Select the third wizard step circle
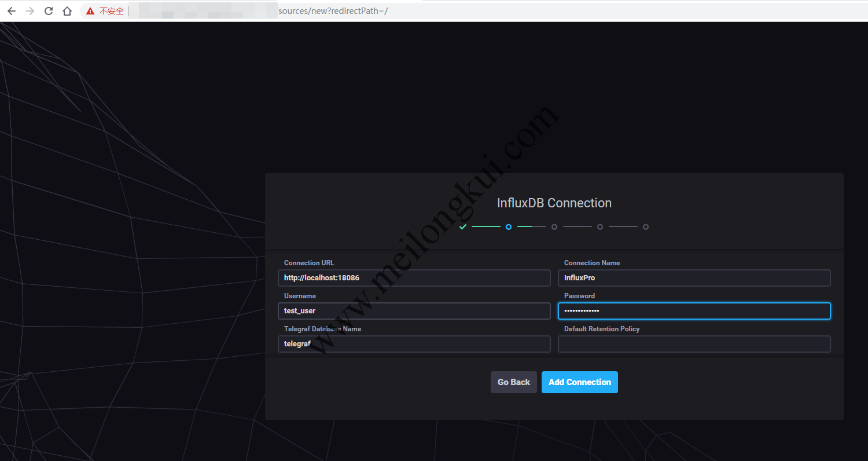The height and width of the screenshot is (461, 868). [554, 227]
